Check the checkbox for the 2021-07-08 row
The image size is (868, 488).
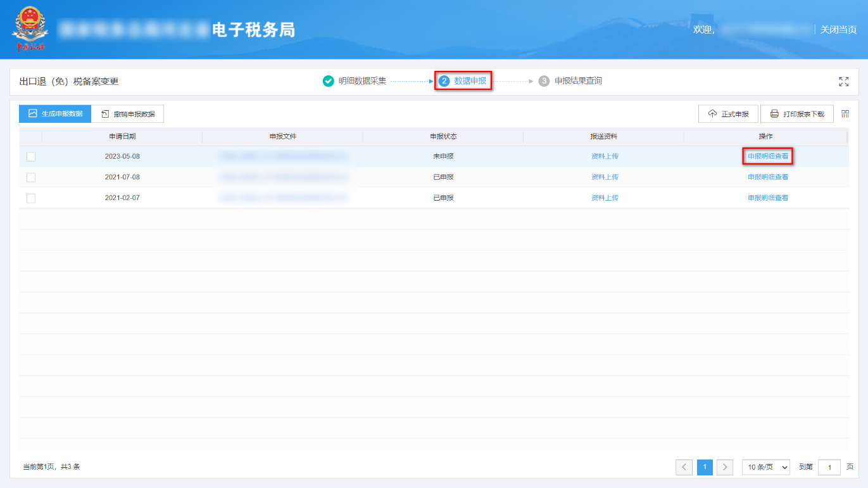tap(31, 177)
